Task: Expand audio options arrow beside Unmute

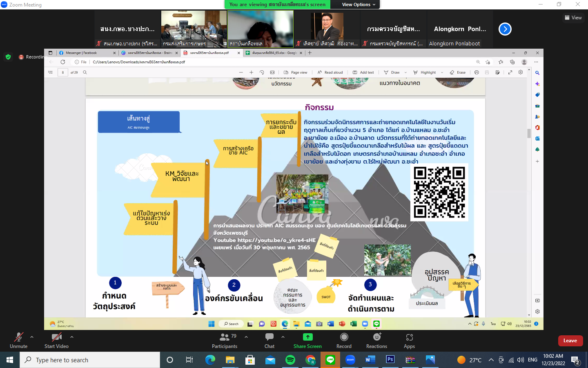Action: click(x=32, y=337)
